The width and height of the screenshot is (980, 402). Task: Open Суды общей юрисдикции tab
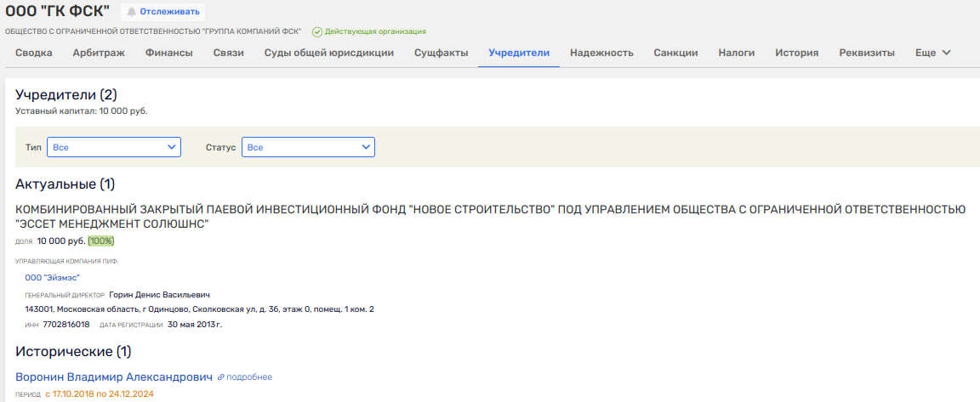(x=328, y=53)
